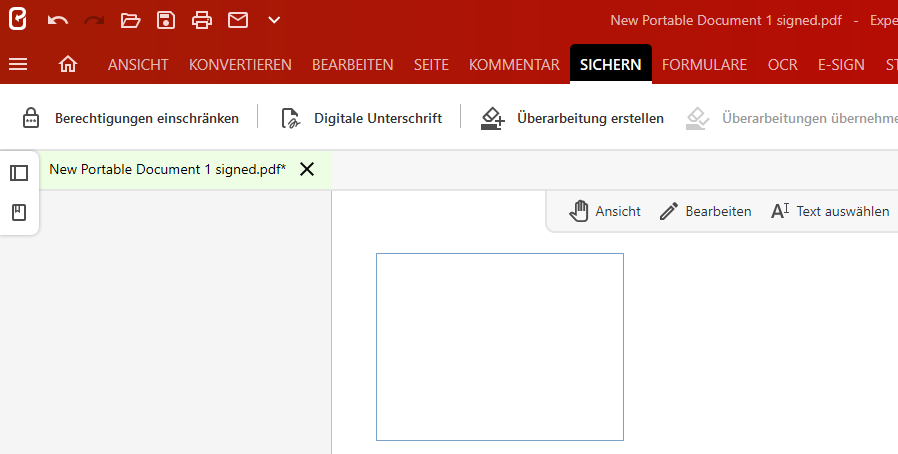Go to the Home screen icon
The width and height of the screenshot is (898, 454).
(x=68, y=64)
